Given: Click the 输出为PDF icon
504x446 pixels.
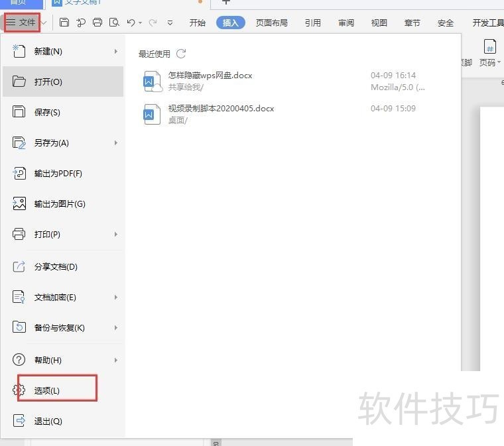Looking at the screenshot, I should [19, 173].
